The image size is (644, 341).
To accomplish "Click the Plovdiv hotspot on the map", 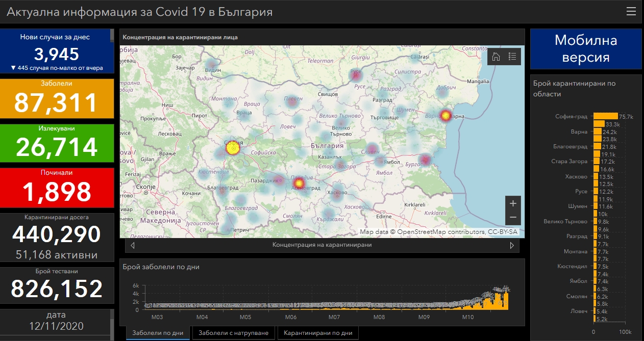I will [x=299, y=183].
